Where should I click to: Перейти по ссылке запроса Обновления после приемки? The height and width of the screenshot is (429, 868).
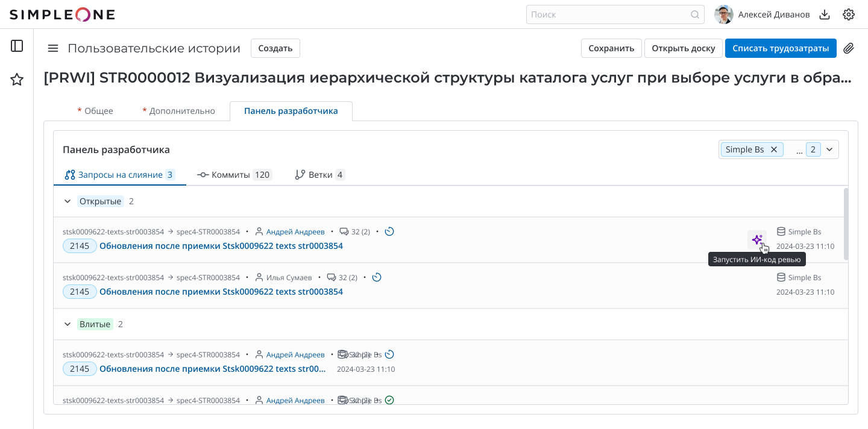pos(221,246)
